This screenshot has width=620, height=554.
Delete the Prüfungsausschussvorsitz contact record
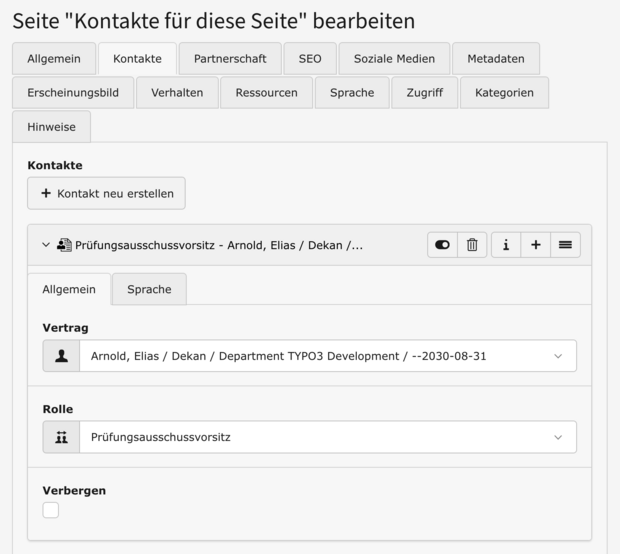(x=472, y=245)
